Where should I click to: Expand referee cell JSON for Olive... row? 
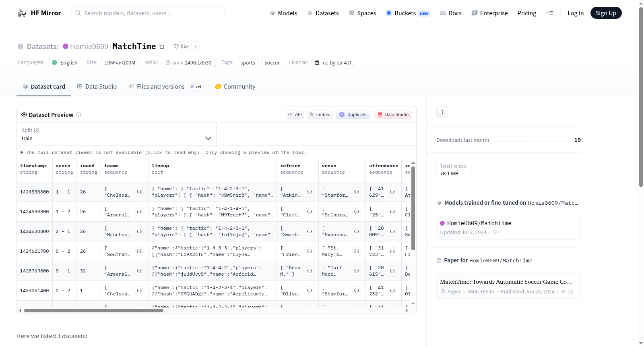tap(310, 291)
